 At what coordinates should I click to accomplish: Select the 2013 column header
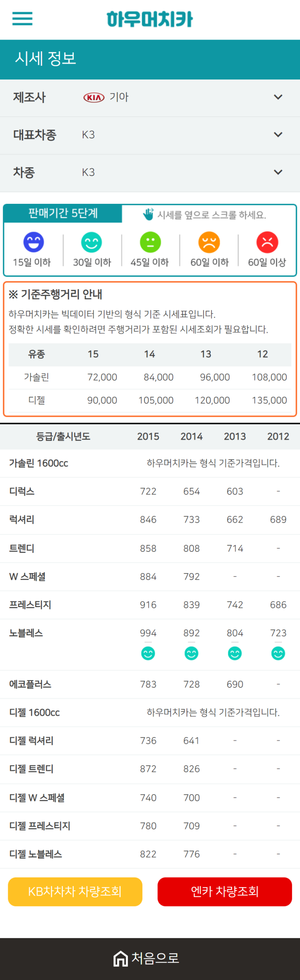coord(235,436)
